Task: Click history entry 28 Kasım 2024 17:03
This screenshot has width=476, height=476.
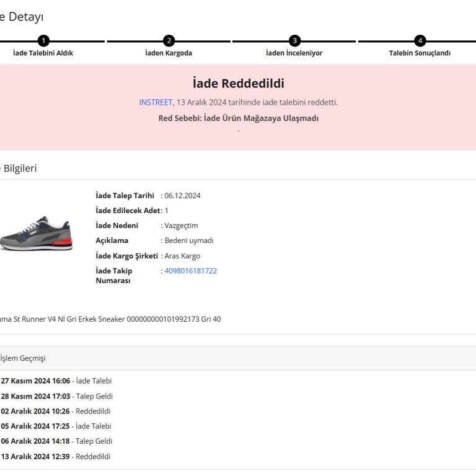Action: [56, 396]
